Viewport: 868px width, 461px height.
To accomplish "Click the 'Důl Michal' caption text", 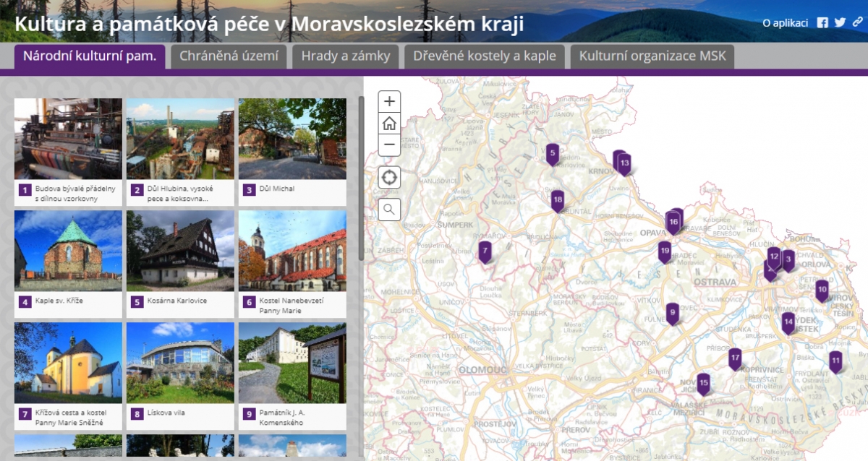I will [x=276, y=189].
